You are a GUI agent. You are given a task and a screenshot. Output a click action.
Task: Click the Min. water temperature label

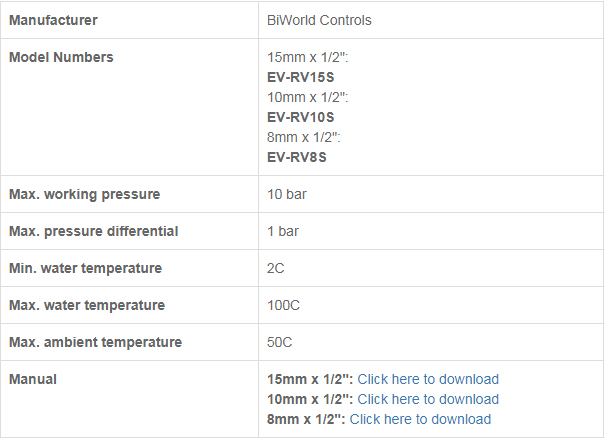[x=85, y=268]
